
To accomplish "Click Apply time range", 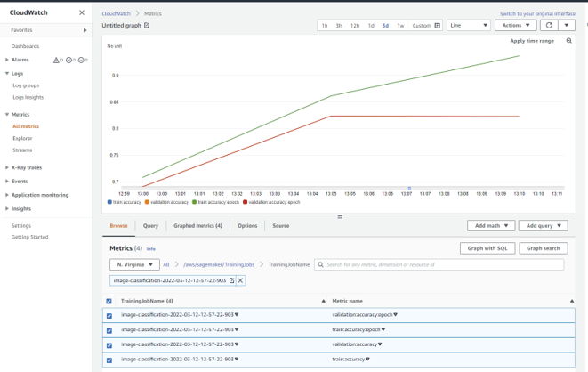I will tap(532, 41).
